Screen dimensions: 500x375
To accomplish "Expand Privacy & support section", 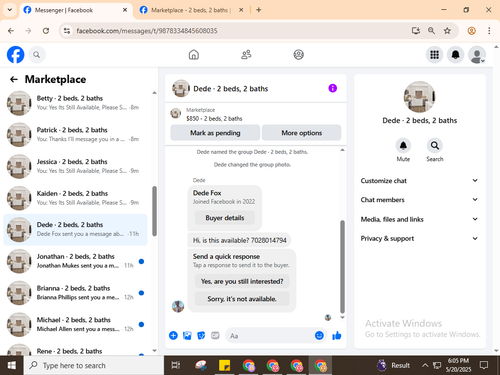I will pos(419,238).
